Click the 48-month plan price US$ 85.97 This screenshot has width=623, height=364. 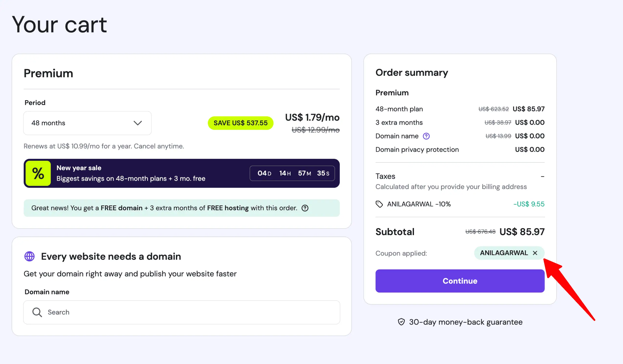point(529,109)
